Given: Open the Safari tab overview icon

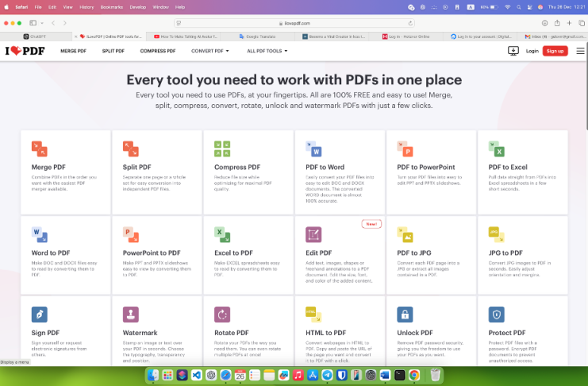Looking at the screenshot, I should (x=581, y=23).
